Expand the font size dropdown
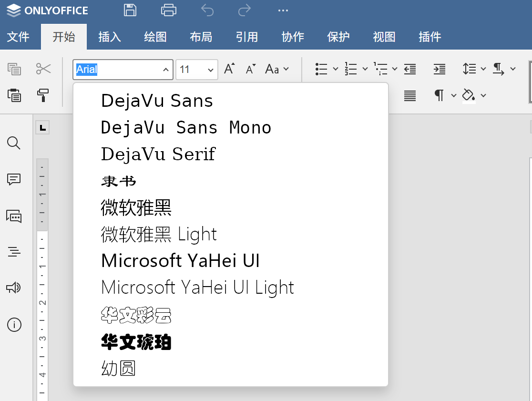 [210, 70]
